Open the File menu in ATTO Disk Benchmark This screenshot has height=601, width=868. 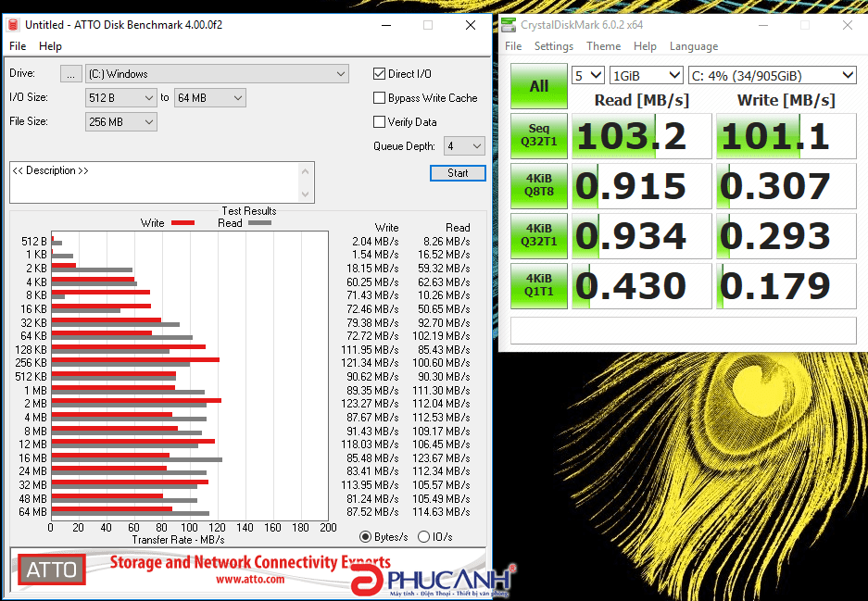[x=18, y=46]
